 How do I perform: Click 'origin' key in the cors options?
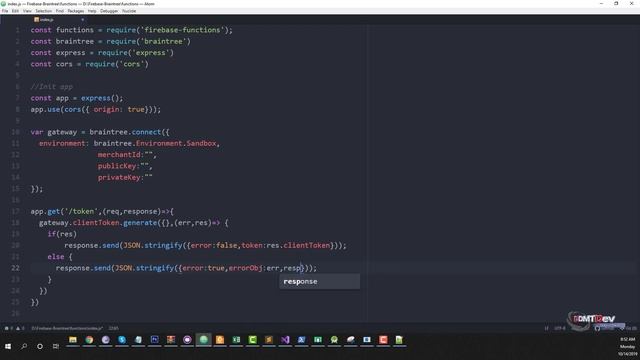[106, 109]
